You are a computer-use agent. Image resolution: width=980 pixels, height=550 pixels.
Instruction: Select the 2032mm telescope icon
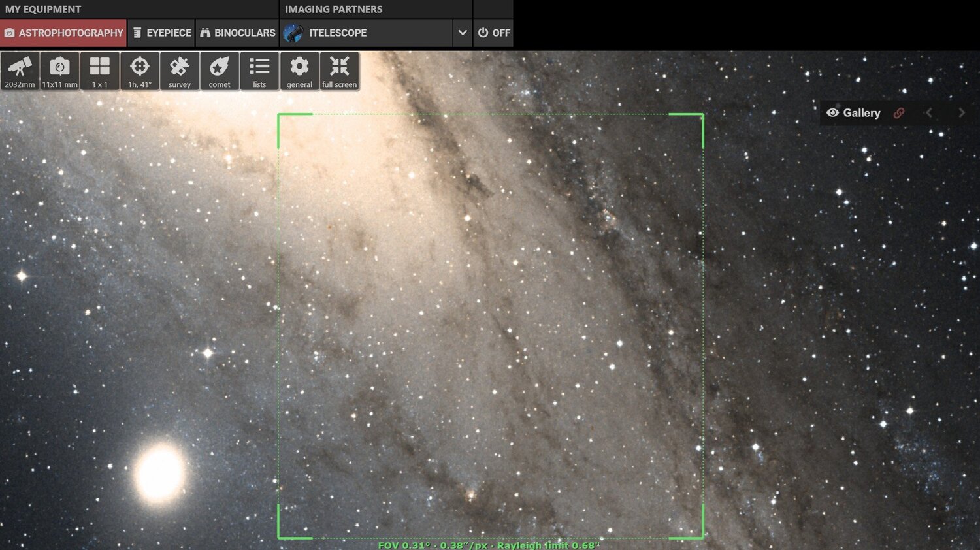(20, 71)
